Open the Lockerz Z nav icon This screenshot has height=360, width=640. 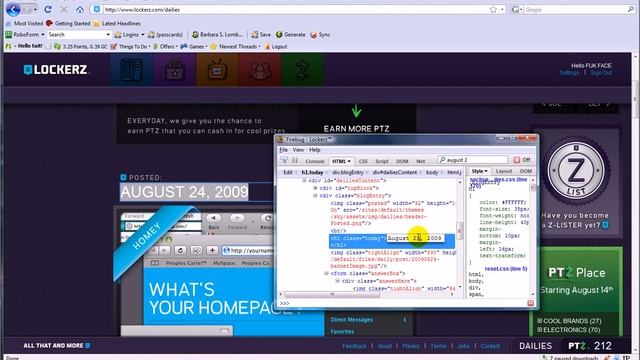[x=302, y=70]
